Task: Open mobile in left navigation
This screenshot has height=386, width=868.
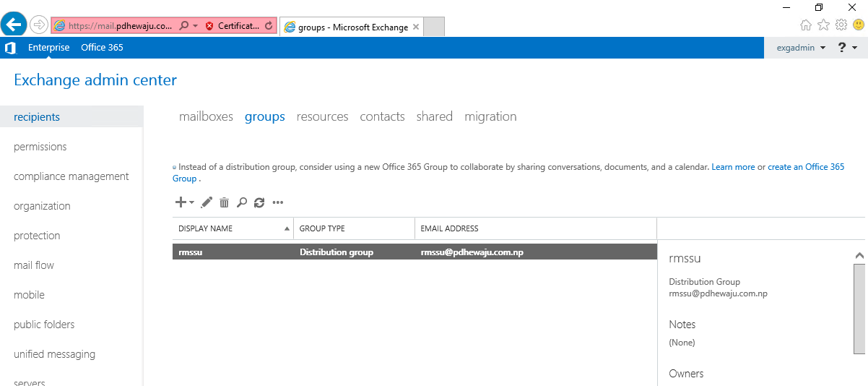Action: tap(29, 295)
